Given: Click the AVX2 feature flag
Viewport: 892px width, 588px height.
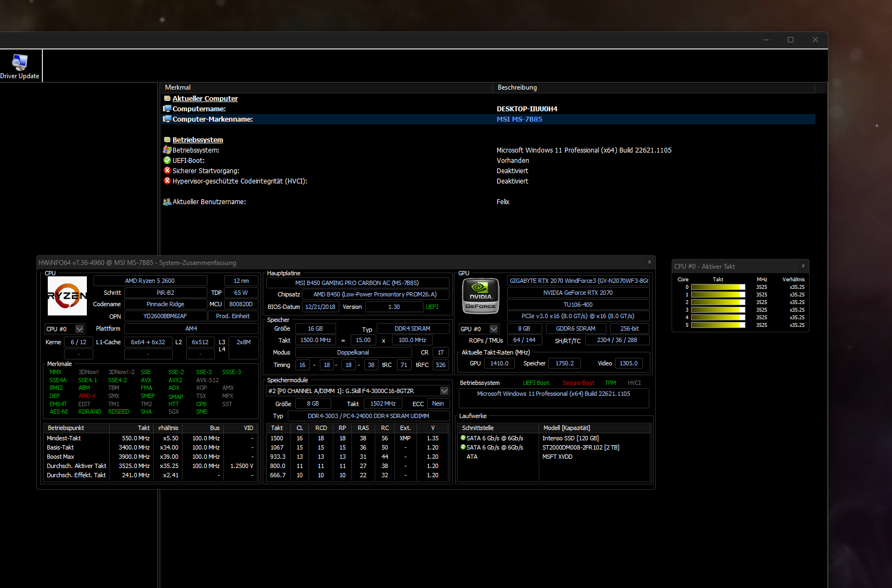Looking at the screenshot, I should click(x=175, y=380).
